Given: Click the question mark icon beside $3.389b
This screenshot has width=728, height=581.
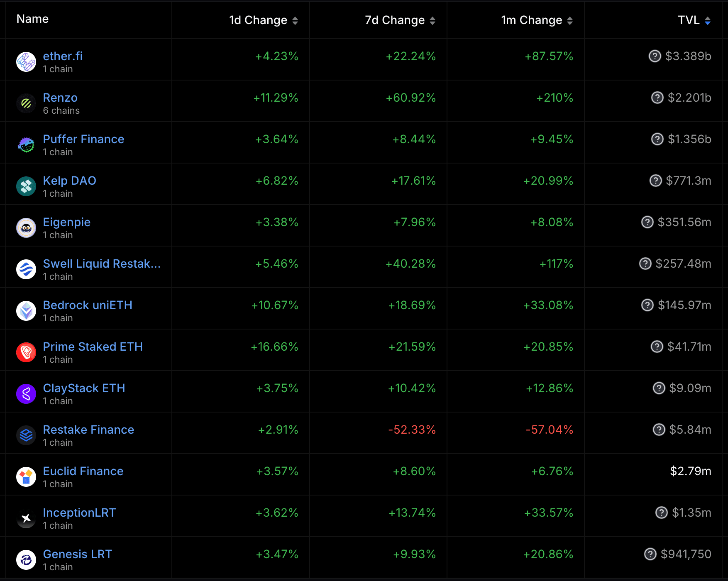Looking at the screenshot, I should pyautogui.click(x=655, y=56).
